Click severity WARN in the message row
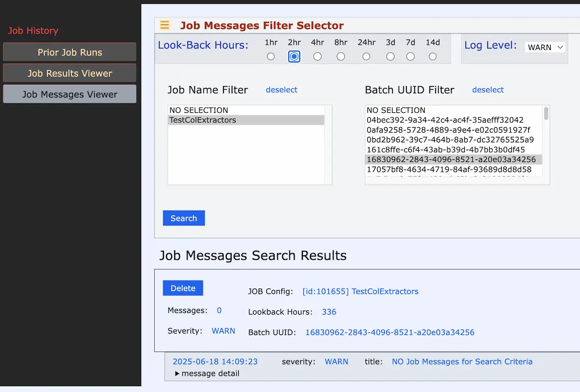580x392 pixels. [336, 362]
